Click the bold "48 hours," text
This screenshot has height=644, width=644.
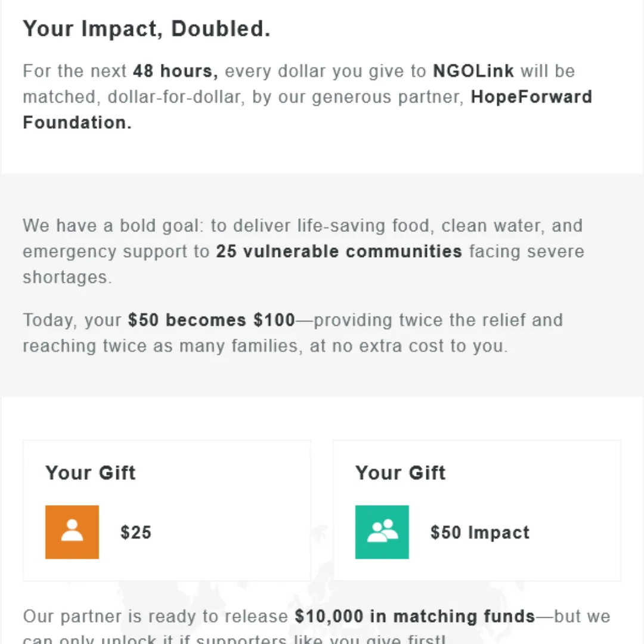click(x=175, y=71)
